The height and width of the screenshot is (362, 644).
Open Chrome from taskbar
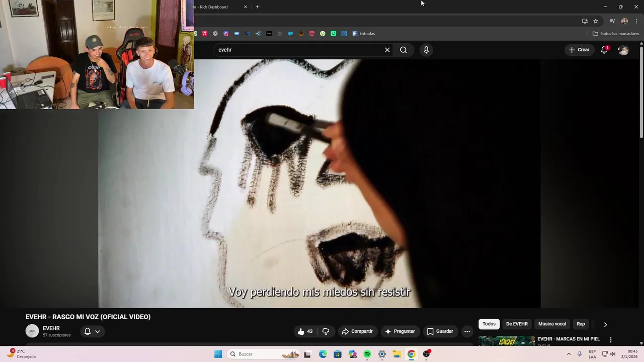[x=412, y=354]
